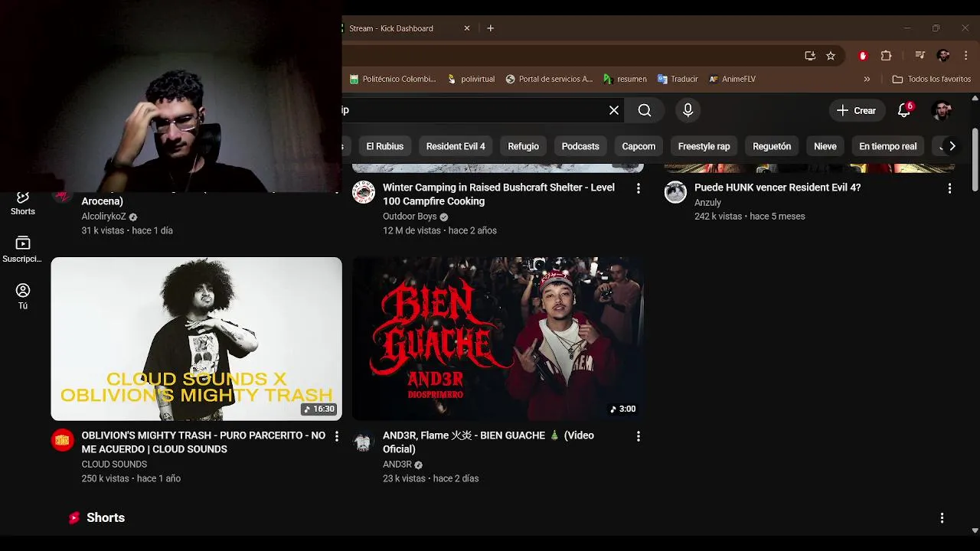Open the YouTube account avatar menu
Screen dimensions: 980x551
point(942,110)
